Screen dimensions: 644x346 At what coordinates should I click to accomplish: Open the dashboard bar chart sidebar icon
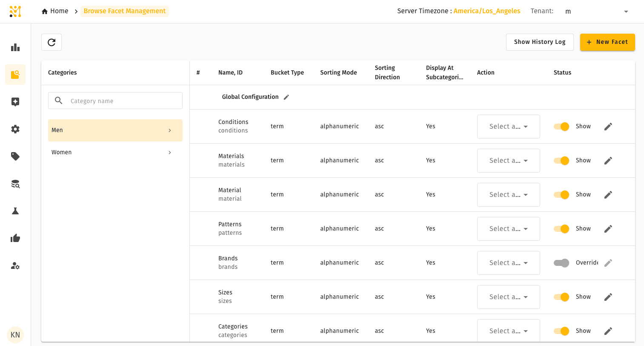click(15, 47)
